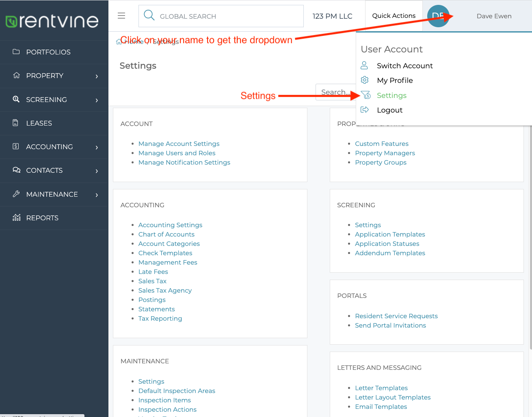This screenshot has height=417, width=532.
Task: Expand the Property submenu chevron
Action: coord(97,76)
